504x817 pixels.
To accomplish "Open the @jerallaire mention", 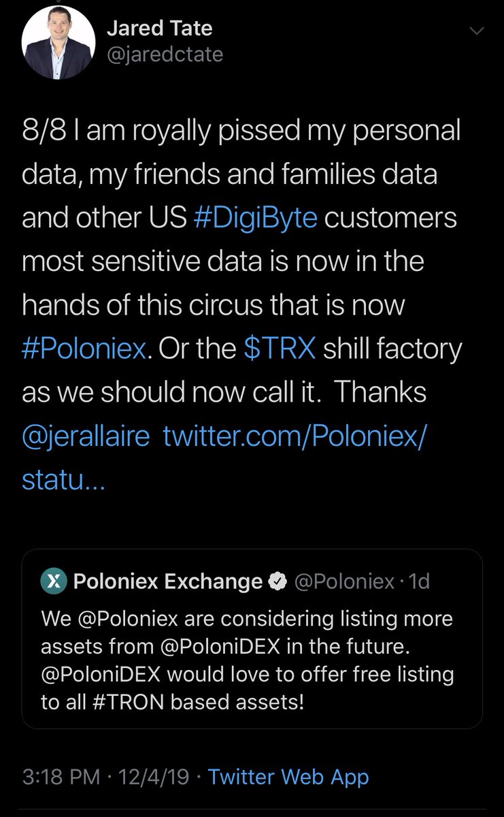I will [86, 436].
